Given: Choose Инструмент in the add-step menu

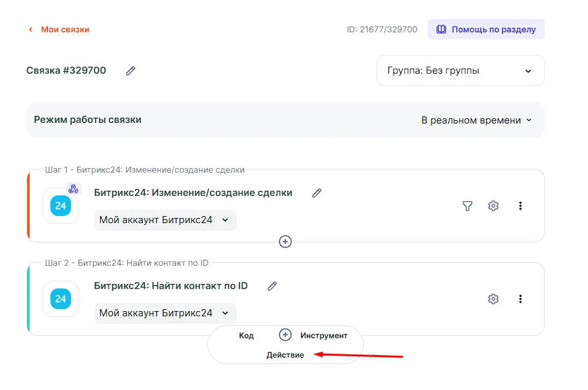Looking at the screenshot, I should (324, 335).
